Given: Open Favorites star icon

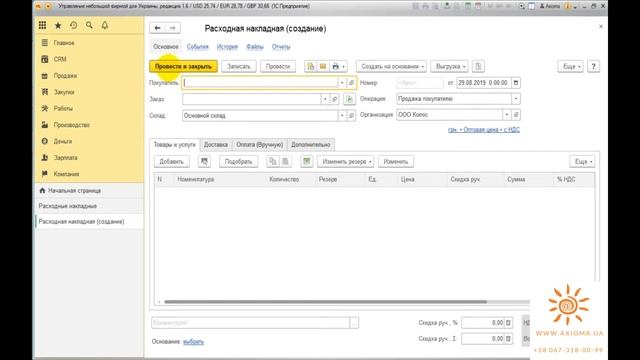Looking at the screenshot, I should coord(58,25).
